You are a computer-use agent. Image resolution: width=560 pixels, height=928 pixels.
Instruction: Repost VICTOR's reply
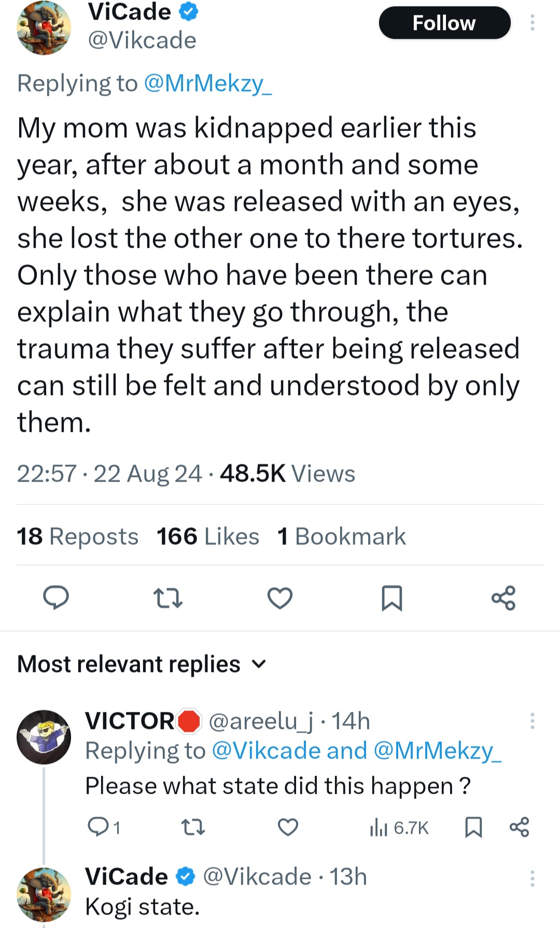193,827
